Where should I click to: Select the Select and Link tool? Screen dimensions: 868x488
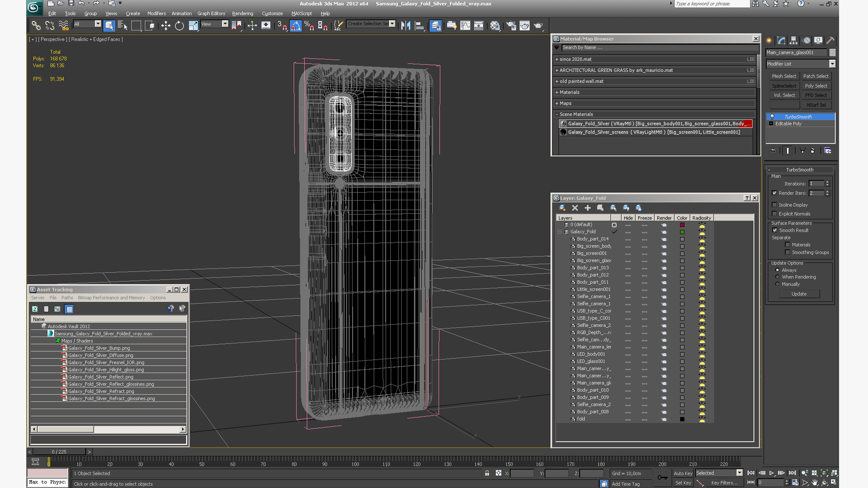pyautogui.click(x=36, y=25)
